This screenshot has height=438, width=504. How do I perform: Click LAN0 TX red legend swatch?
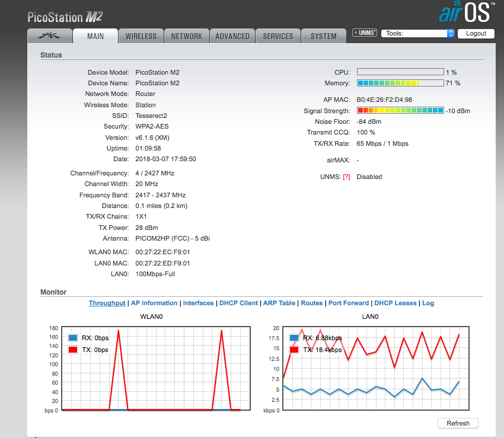[x=294, y=350]
